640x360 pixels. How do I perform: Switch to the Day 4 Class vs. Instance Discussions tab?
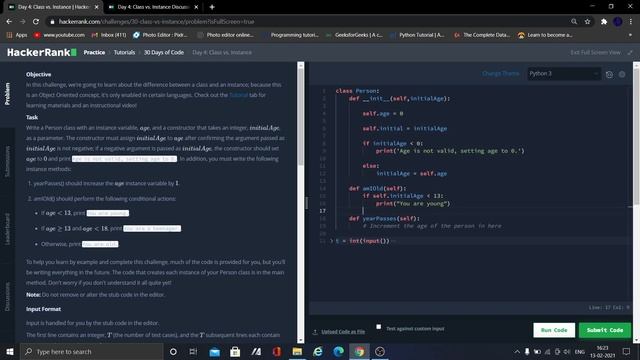coord(153,7)
